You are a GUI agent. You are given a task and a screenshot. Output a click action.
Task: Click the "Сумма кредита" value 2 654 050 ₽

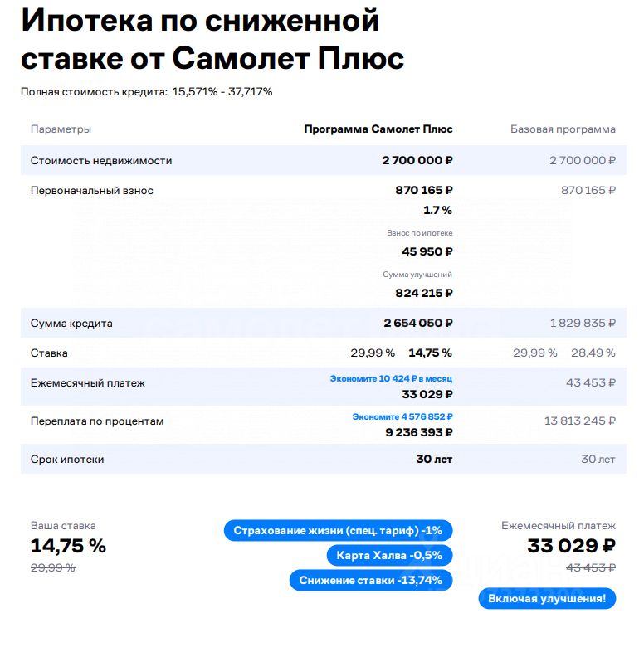pyautogui.click(x=417, y=324)
